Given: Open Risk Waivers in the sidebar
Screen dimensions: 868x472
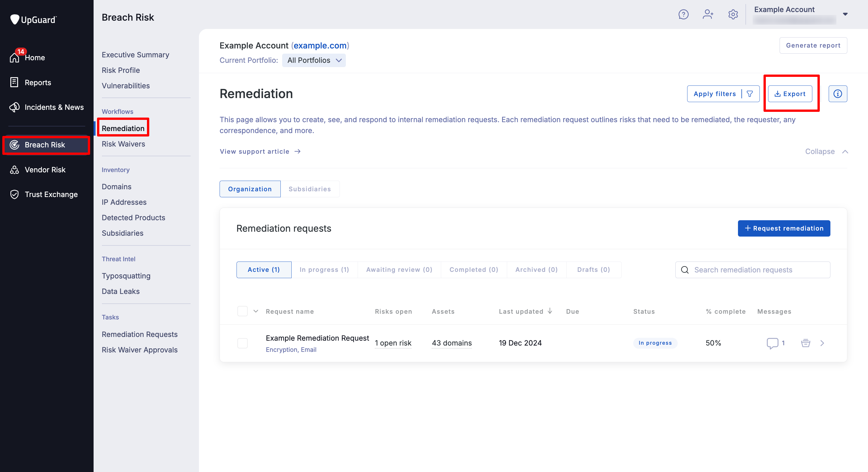Looking at the screenshot, I should [x=123, y=144].
